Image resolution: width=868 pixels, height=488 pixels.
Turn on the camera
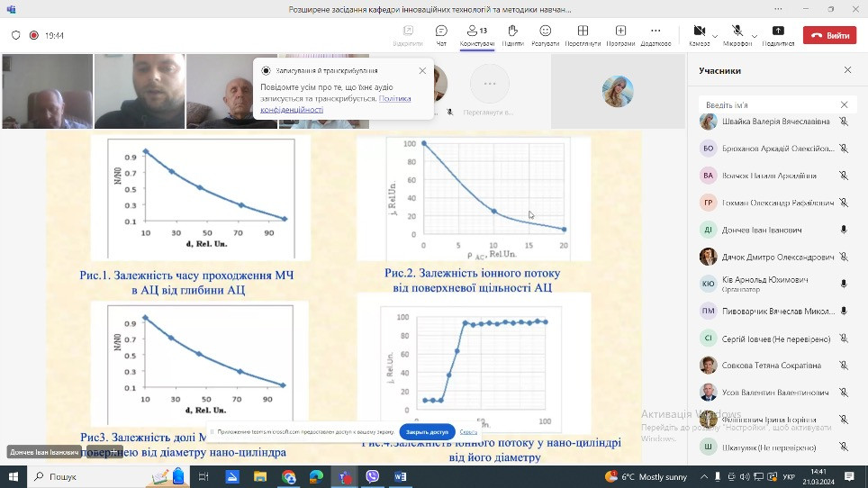pos(699,35)
